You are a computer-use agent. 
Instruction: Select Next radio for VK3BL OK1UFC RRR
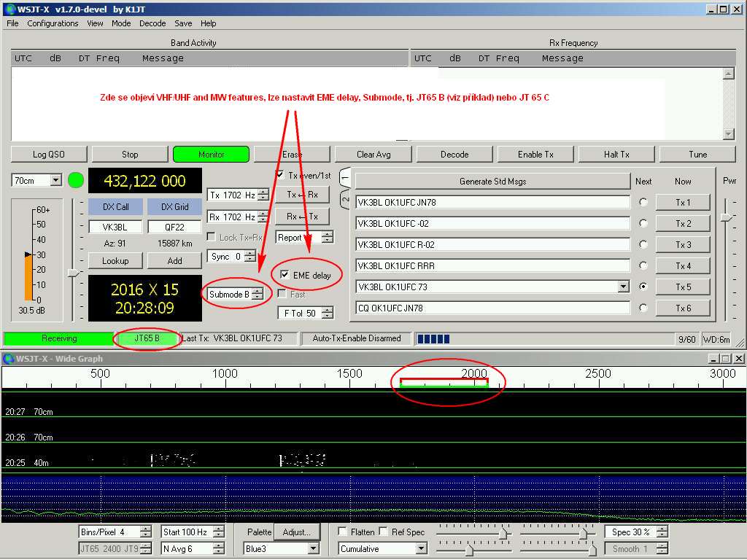(643, 265)
